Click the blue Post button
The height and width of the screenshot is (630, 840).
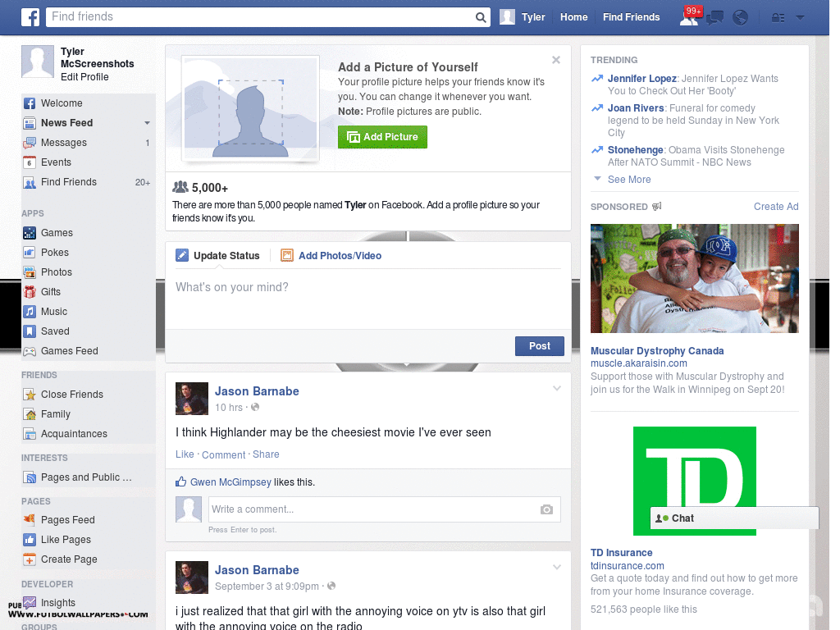pyautogui.click(x=540, y=346)
